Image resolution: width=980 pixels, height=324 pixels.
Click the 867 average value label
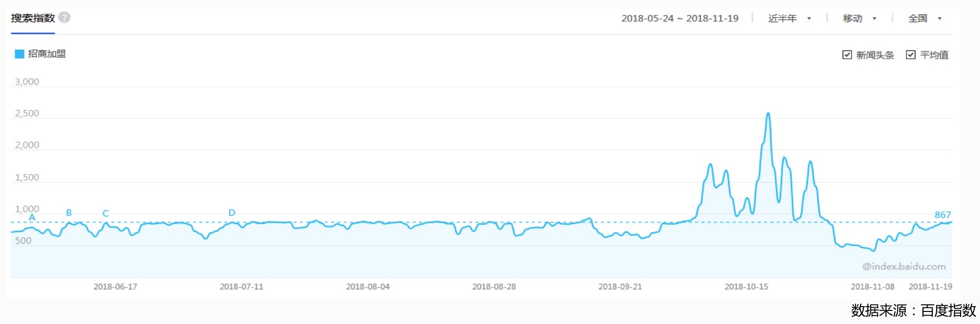tap(942, 215)
